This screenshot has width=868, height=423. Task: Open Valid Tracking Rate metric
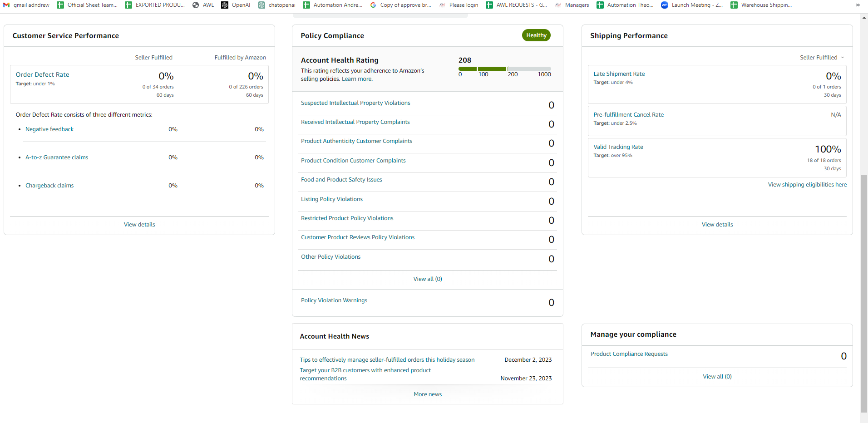618,147
